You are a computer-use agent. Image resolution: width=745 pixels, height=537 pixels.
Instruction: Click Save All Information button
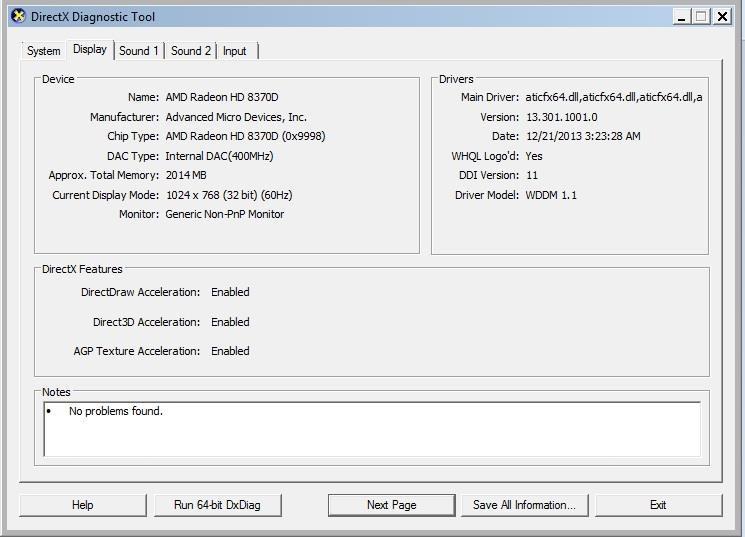(x=524, y=505)
